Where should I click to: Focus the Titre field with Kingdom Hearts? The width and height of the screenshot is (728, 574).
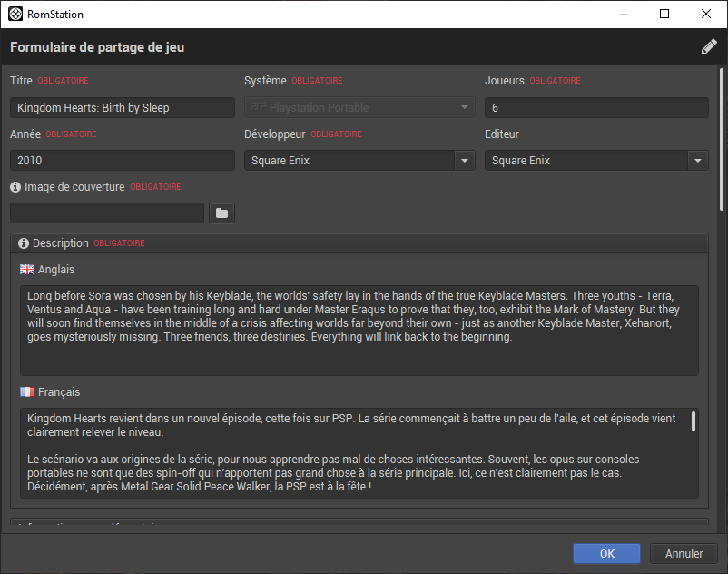click(123, 108)
